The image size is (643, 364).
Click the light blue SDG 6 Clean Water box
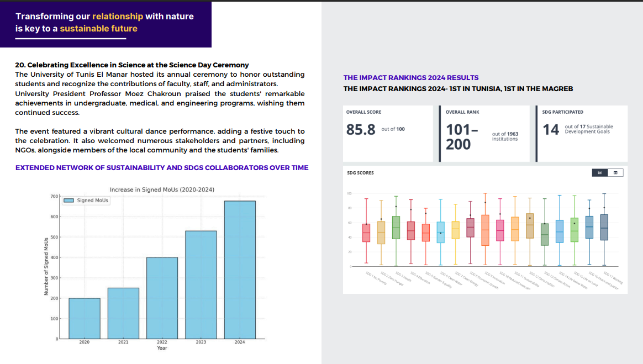pos(440,233)
